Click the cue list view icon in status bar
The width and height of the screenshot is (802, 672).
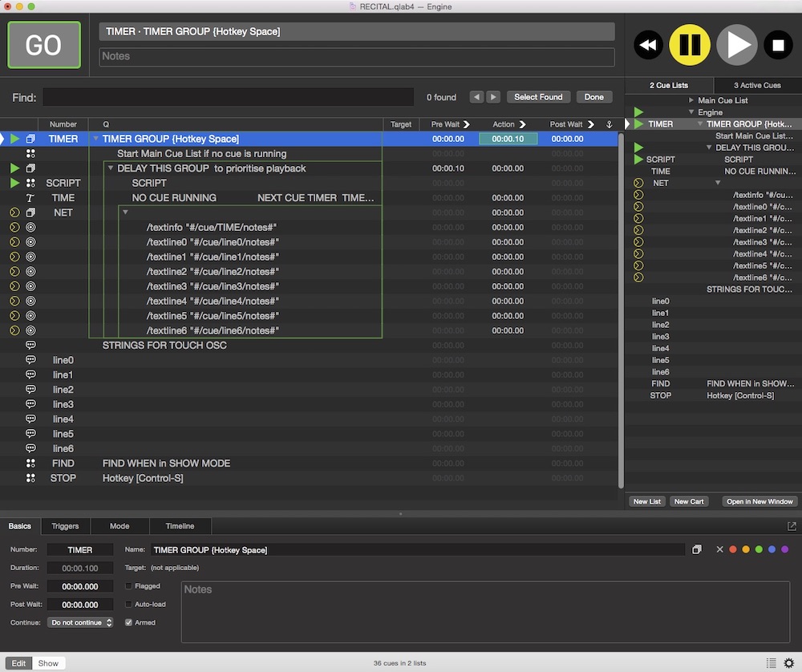[x=771, y=663]
